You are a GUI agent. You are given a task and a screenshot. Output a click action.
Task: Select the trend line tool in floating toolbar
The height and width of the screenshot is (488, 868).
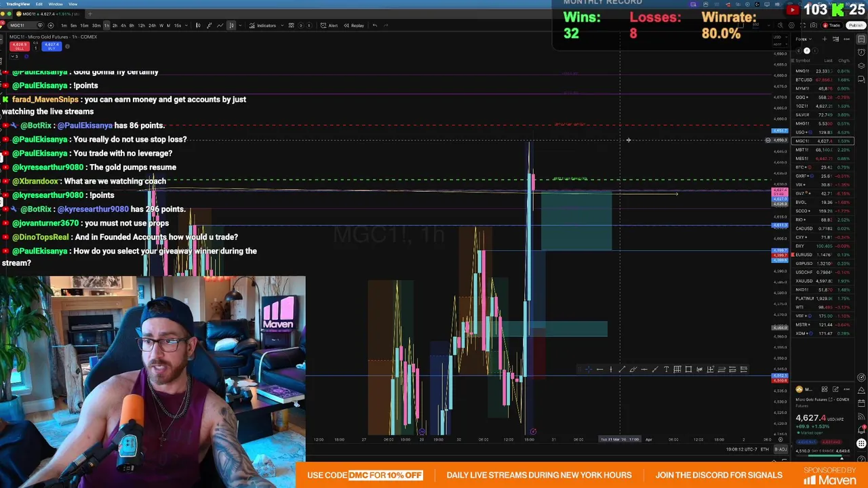click(621, 369)
